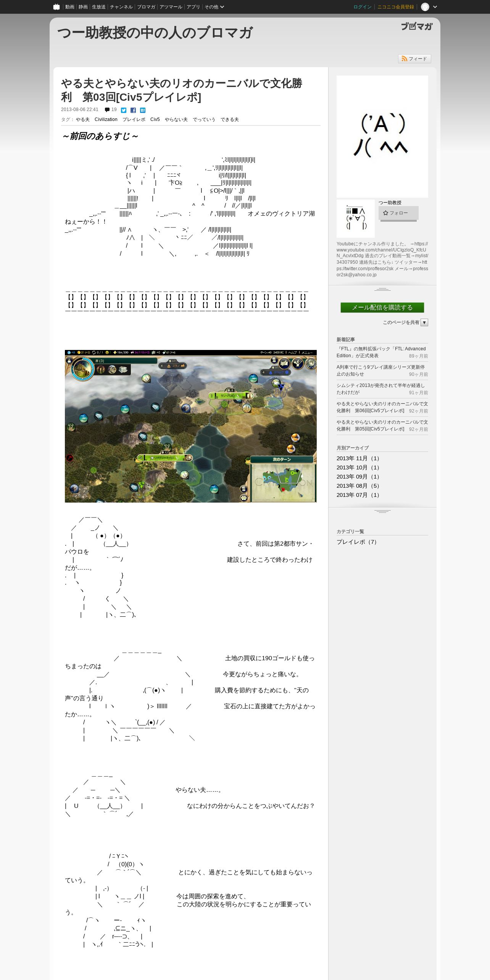This screenshot has height=980, width=490.
Task: Click the カテゴリ一覧 section heading
Action: pos(350,532)
